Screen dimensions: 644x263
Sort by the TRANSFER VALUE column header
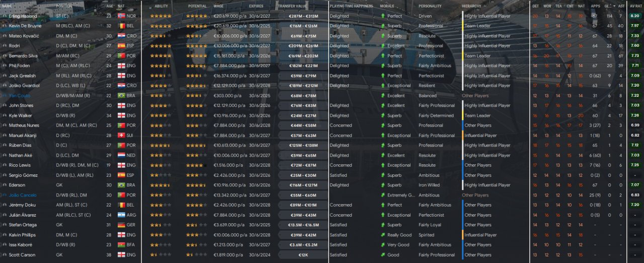293,6
